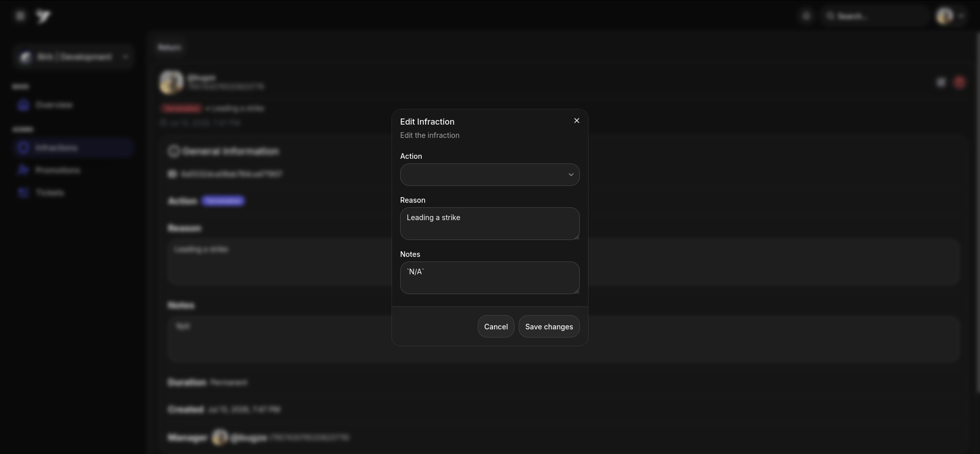Viewport: 980px width, 454px height.
Task: Click the red delete icon on the infraction page
Action: click(960, 82)
